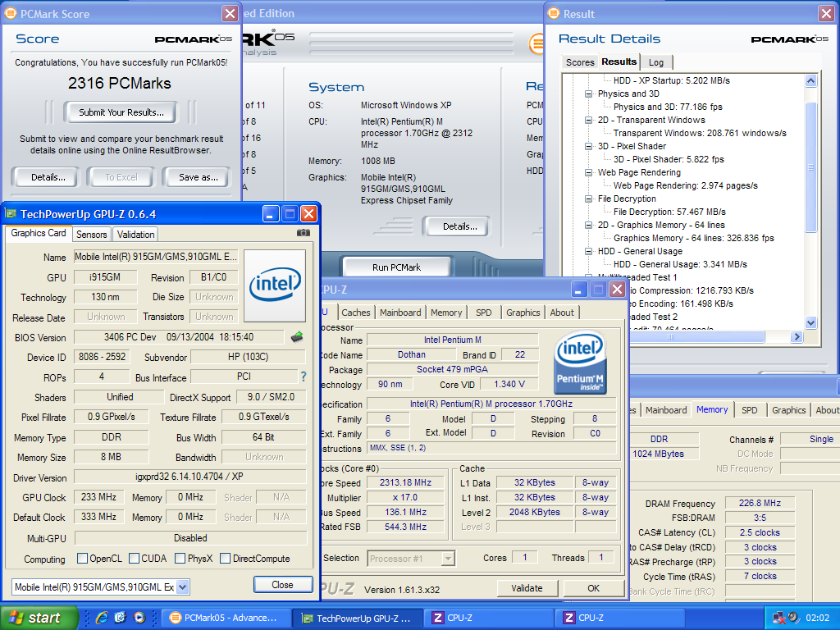Collapse the HDD - General Usage node
840x630 pixels.
coord(589,251)
